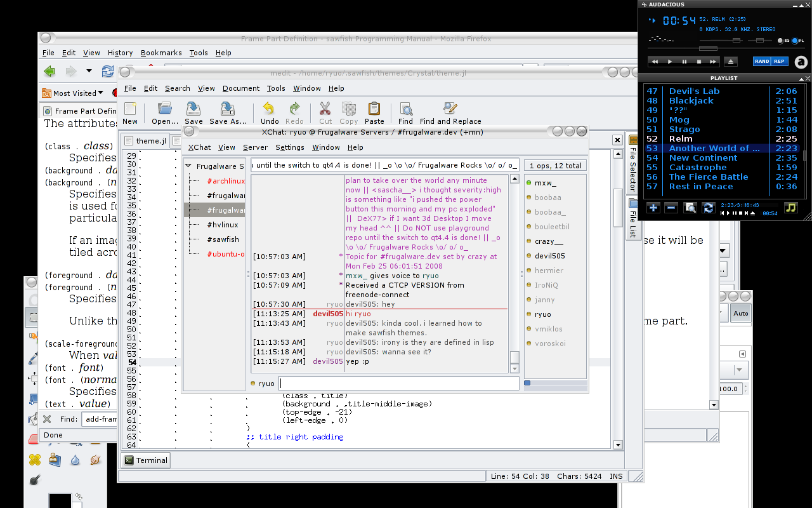Remove entries with Audacious playlist minus button
Screen dimensions: 812x508
click(x=671, y=208)
